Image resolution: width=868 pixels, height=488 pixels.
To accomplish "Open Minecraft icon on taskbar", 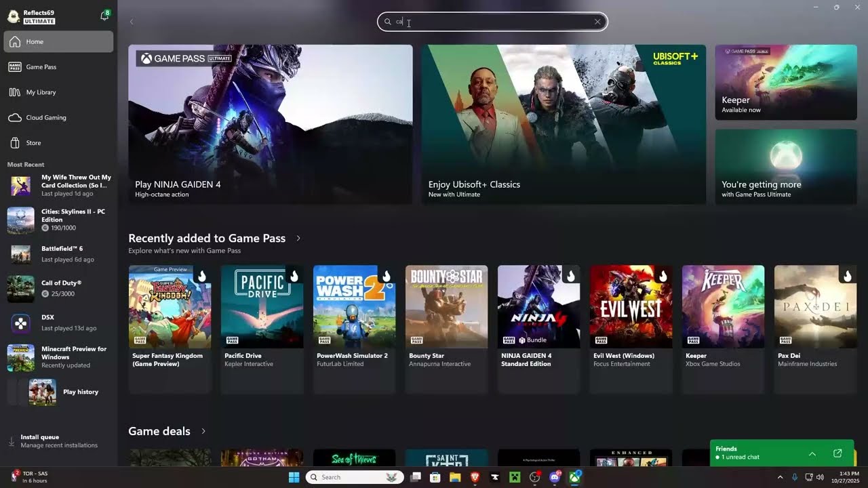I will [515, 477].
